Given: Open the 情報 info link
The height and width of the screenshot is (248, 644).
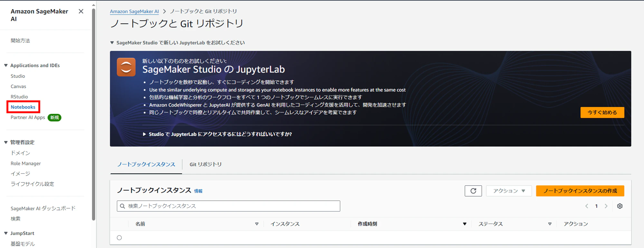Looking at the screenshot, I should [198, 191].
